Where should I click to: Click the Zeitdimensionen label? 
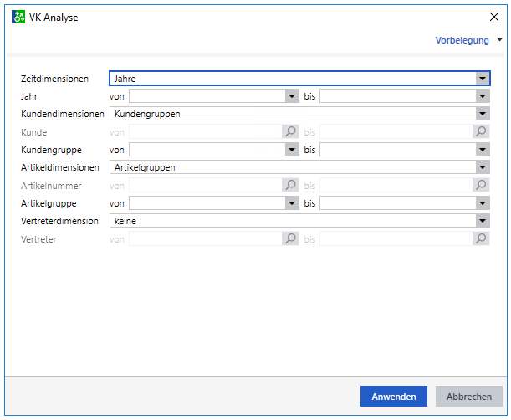coord(54,79)
